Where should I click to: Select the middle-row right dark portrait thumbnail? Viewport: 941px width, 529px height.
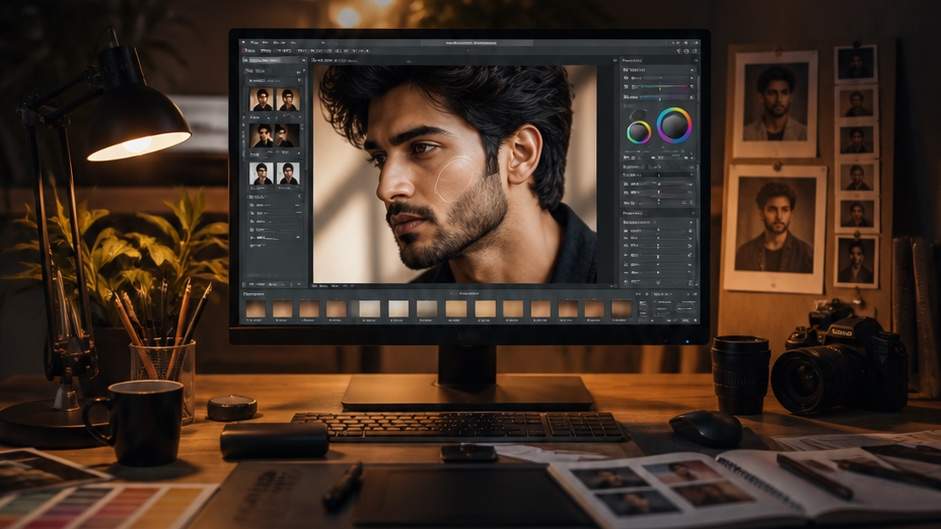pyautogui.click(x=287, y=136)
